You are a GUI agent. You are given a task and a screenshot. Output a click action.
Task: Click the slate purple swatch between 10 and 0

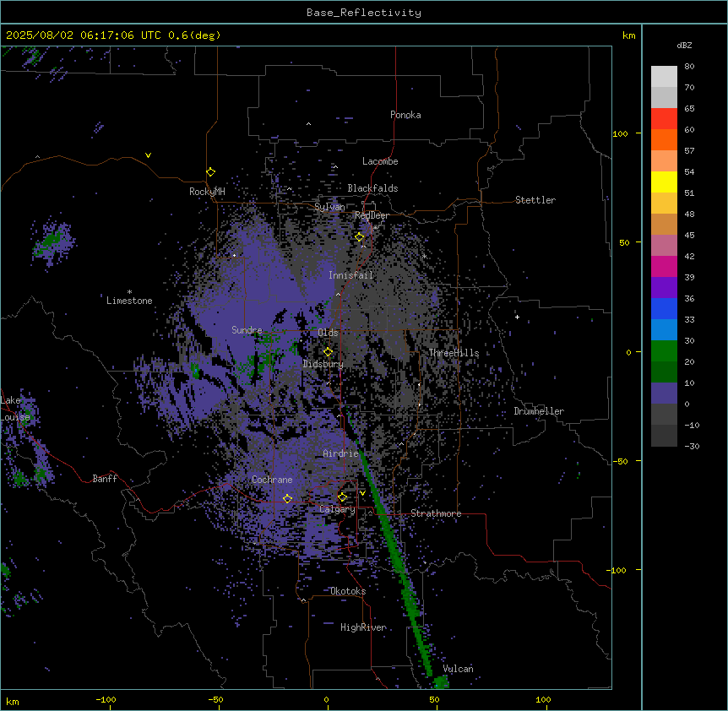[664, 393]
